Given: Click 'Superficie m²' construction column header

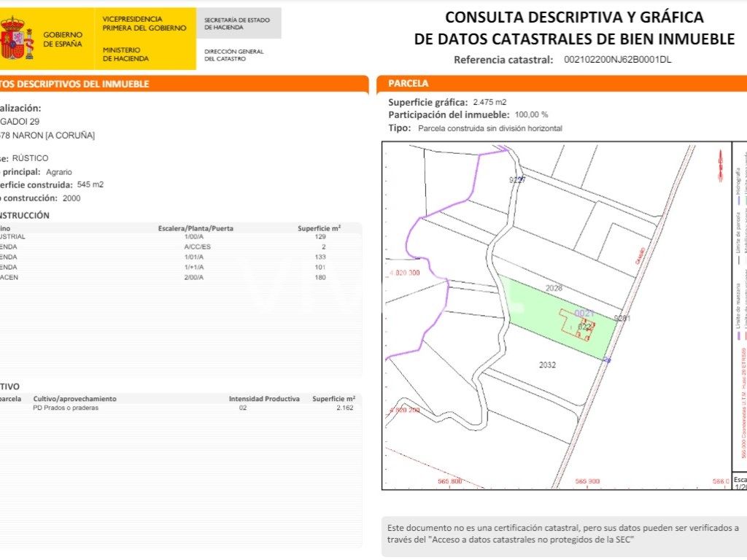Looking at the screenshot, I should tap(319, 228).
